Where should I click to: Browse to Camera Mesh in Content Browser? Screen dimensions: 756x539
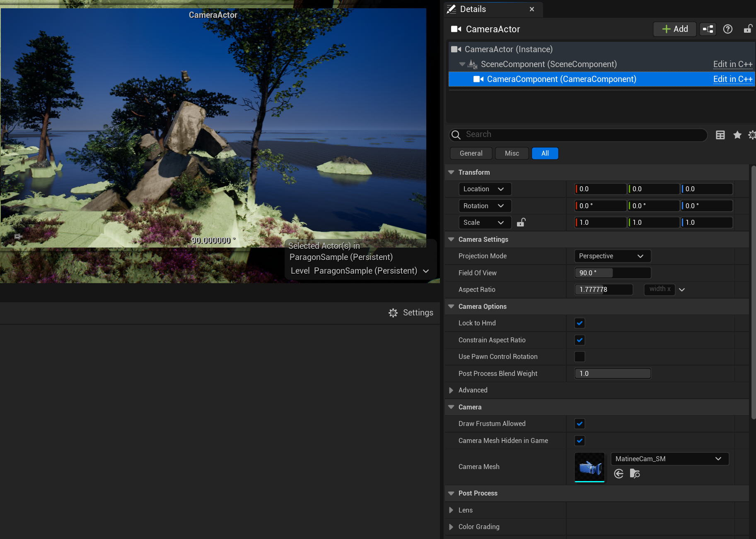pyautogui.click(x=635, y=474)
